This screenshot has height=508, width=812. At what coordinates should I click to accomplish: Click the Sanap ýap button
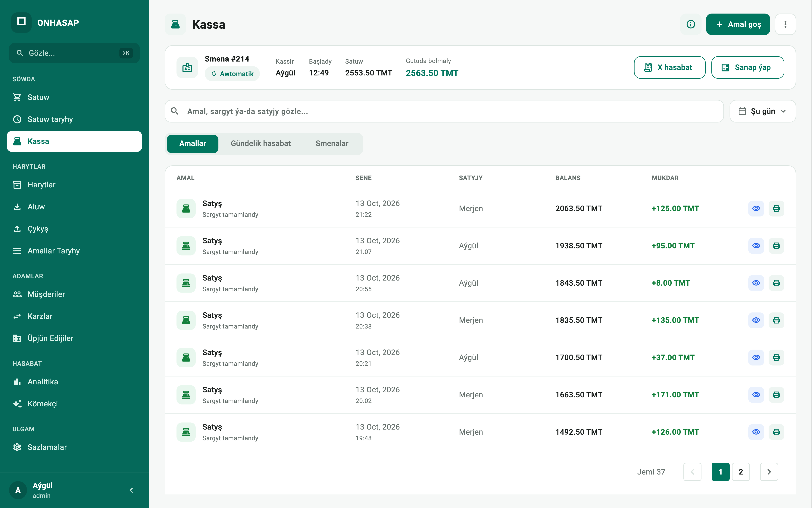tap(748, 68)
